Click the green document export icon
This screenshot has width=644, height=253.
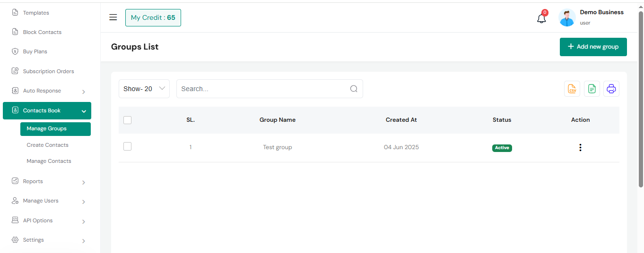(592, 89)
